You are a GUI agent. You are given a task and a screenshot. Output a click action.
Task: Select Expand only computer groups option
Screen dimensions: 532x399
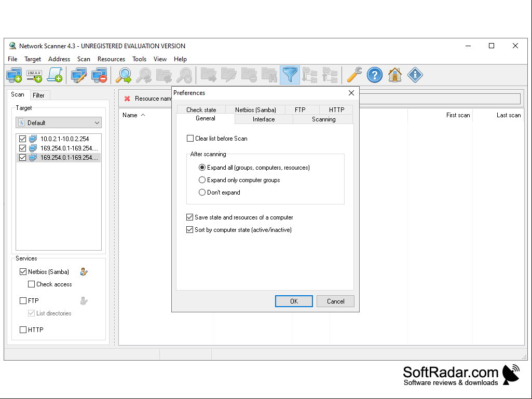[202, 180]
